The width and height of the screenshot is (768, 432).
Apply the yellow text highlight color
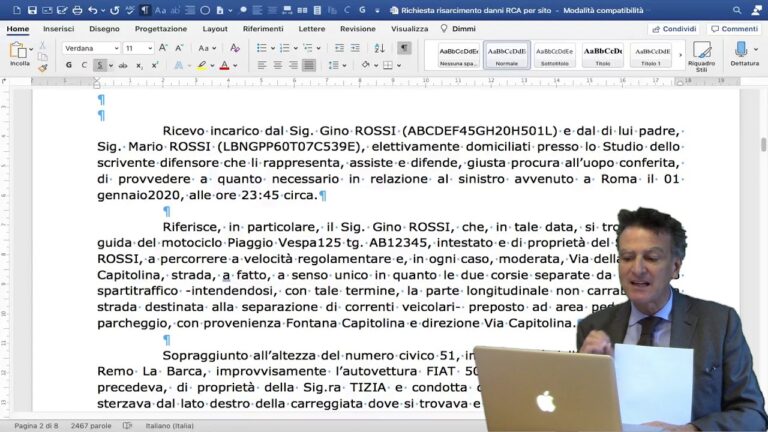click(201, 65)
